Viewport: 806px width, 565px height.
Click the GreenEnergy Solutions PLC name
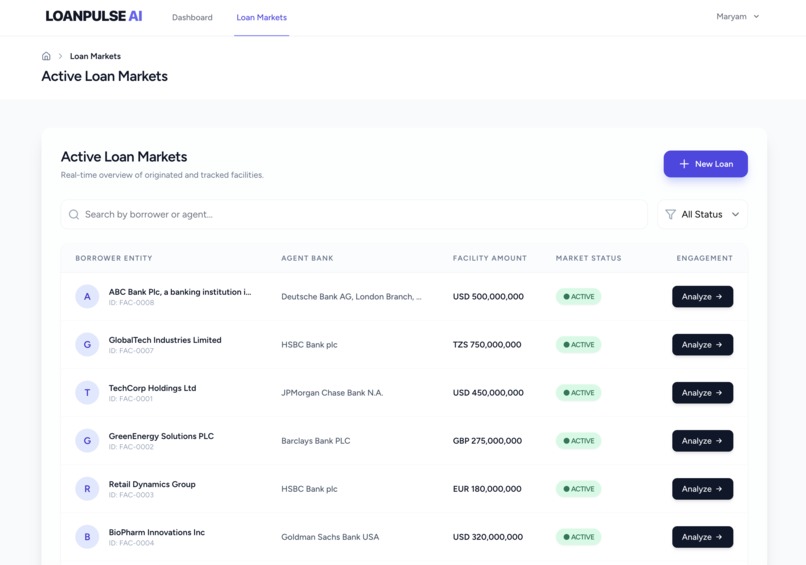(x=161, y=436)
